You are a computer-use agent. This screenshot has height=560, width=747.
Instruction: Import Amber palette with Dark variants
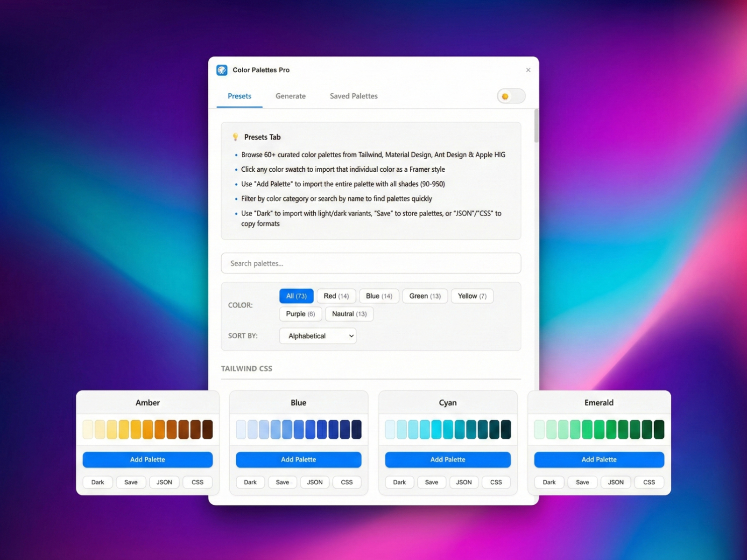(97, 482)
